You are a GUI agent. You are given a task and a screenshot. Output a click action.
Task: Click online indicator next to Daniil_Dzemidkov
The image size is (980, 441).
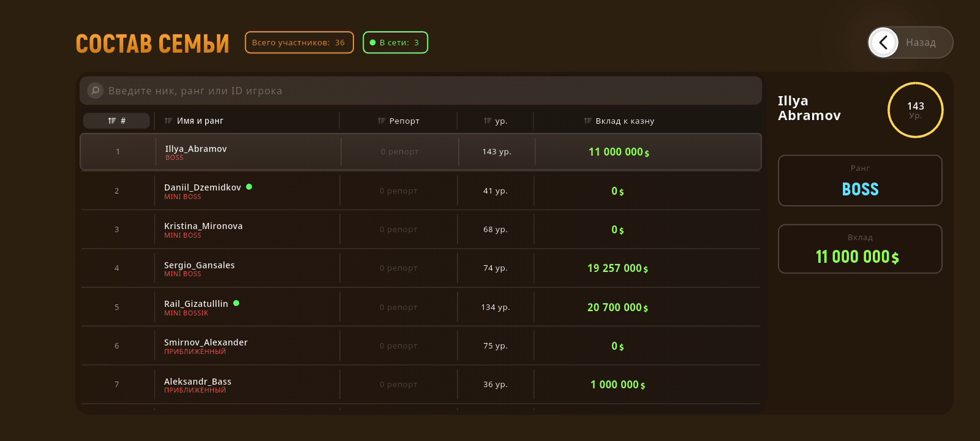(249, 187)
